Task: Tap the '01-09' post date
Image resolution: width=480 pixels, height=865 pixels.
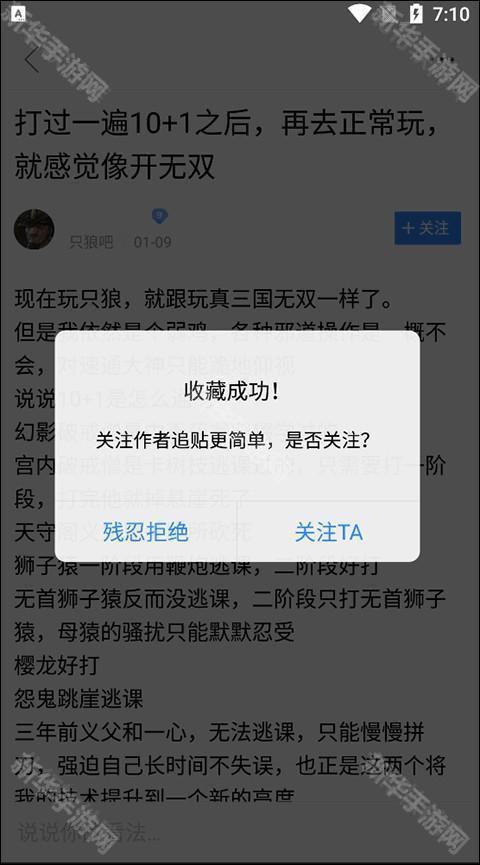Action: pyautogui.click(x=152, y=242)
